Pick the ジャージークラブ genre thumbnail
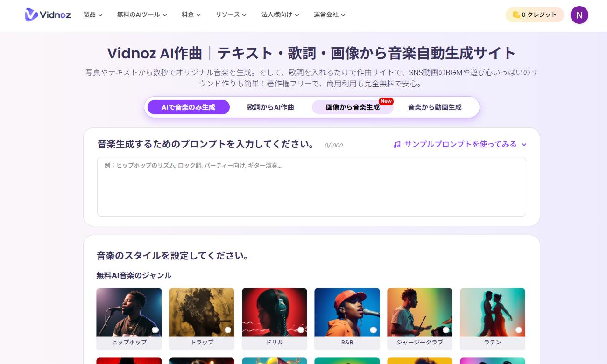The width and height of the screenshot is (607, 364). (419, 312)
